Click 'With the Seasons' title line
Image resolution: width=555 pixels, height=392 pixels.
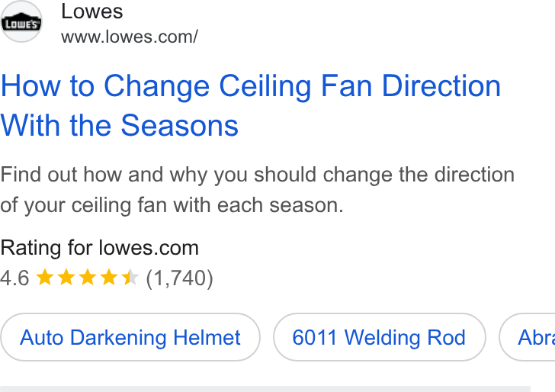[119, 125]
